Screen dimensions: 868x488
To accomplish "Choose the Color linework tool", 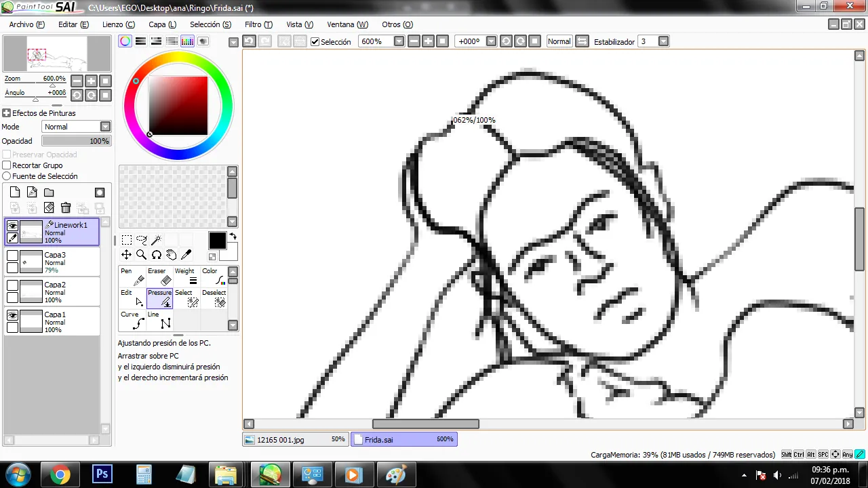I will [x=214, y=277].
